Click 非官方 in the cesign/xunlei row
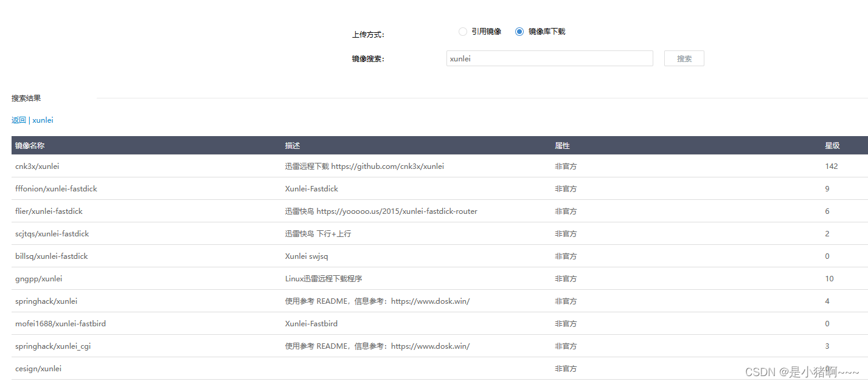The height and width of the screenshot is (384, 868). point(566,369)
